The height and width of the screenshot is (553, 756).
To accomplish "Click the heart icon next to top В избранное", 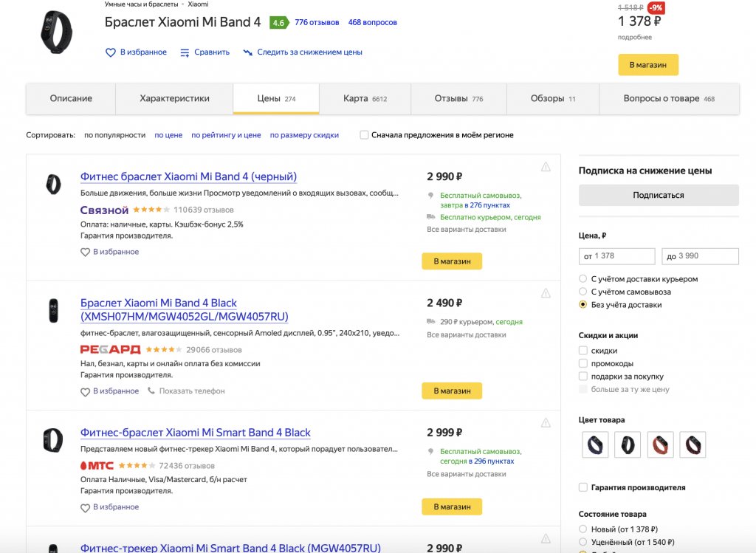I will click(x=111, y=52).
